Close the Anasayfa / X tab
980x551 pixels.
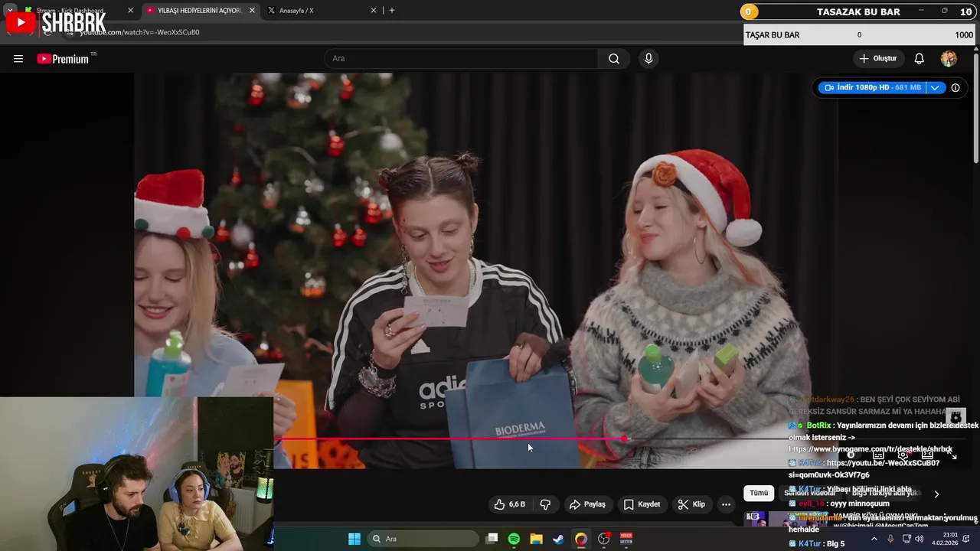point(374,11)
